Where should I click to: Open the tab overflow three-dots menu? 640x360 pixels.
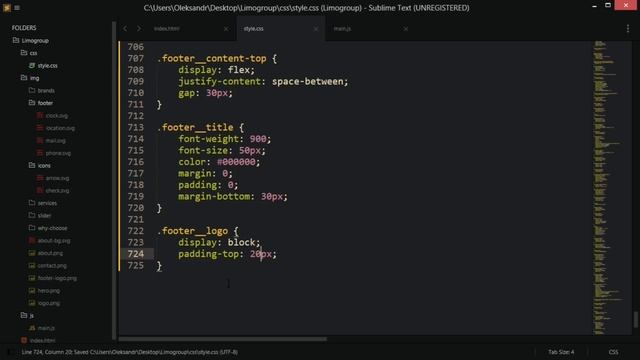point(628,29)
